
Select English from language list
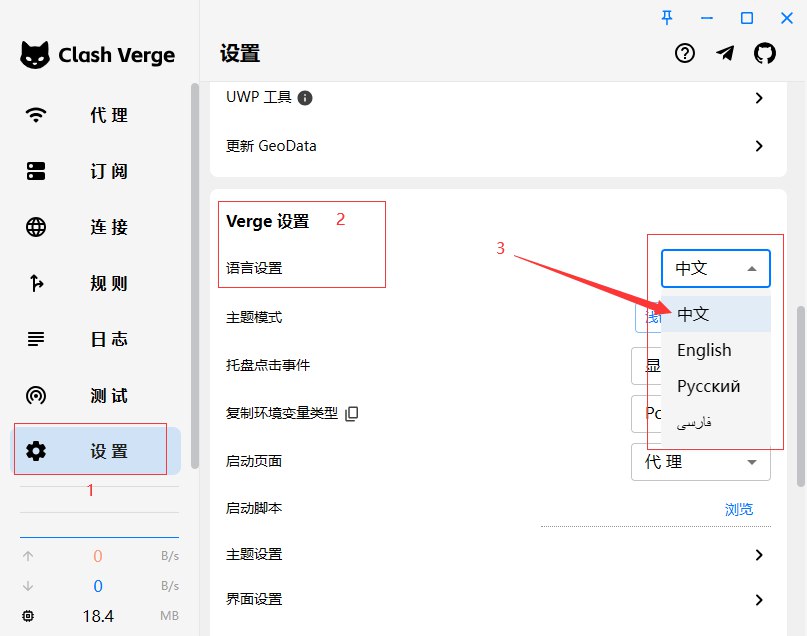pyautogui.click(x=704, y=350)
